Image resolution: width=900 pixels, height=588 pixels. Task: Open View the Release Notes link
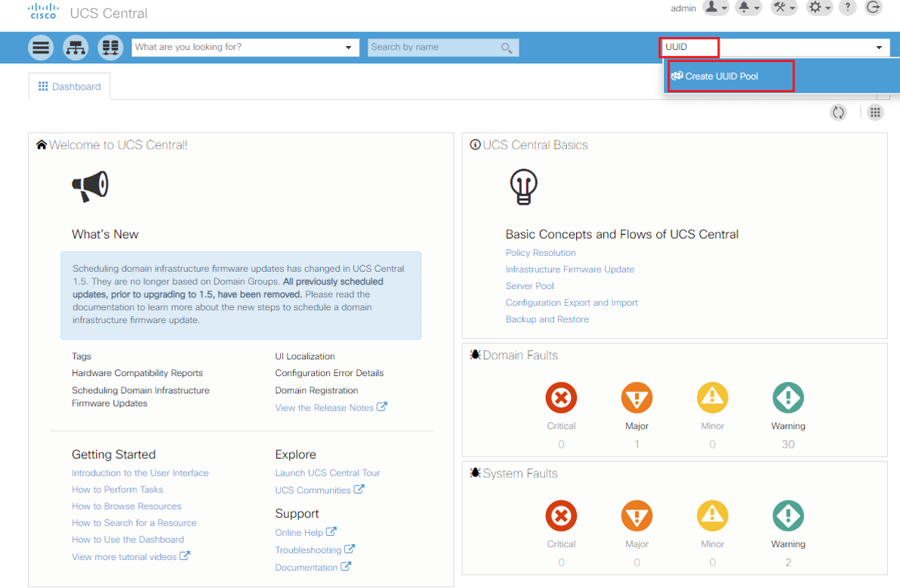(331, 408)
